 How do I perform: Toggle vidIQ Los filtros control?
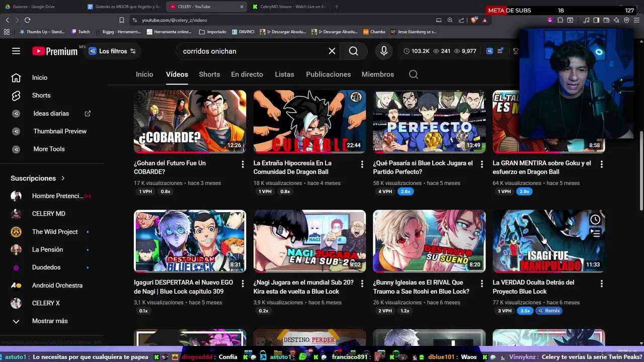113,51
